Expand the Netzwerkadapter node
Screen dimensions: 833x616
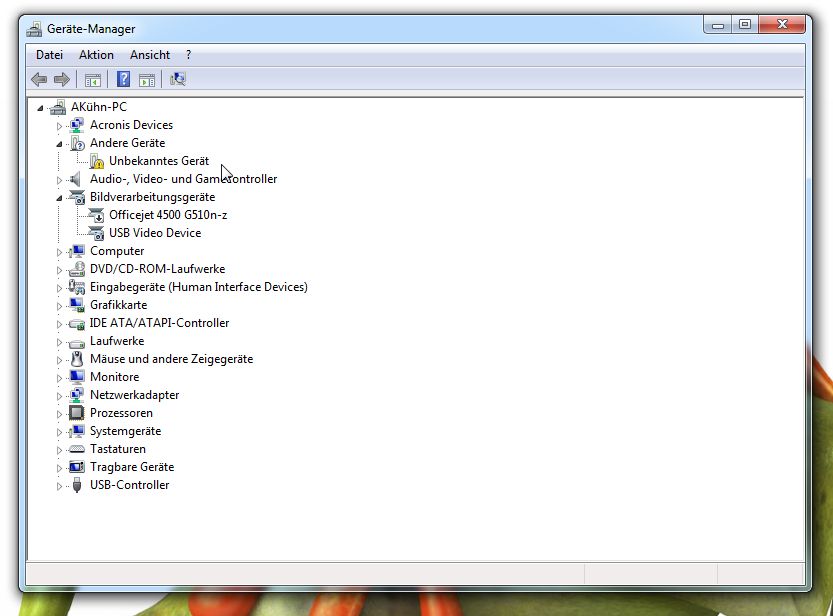point(59,396)
